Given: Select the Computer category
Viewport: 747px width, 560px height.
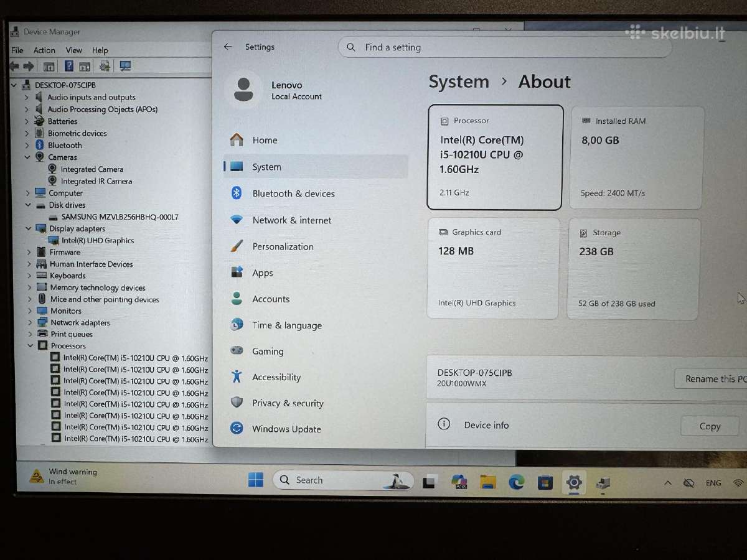Looking at the screenshot, I should click(x=66, y=193).
